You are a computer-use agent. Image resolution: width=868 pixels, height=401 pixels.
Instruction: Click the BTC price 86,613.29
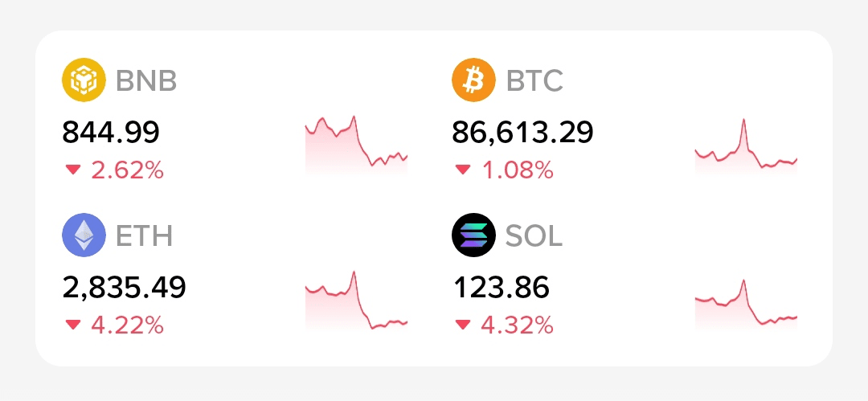[522, 133]
